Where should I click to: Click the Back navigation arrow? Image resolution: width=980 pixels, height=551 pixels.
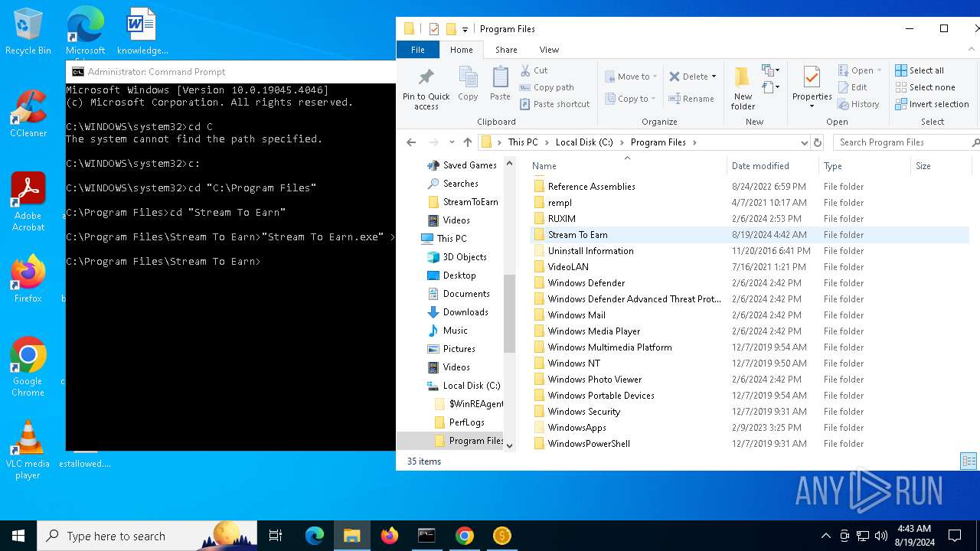(411, 142)
